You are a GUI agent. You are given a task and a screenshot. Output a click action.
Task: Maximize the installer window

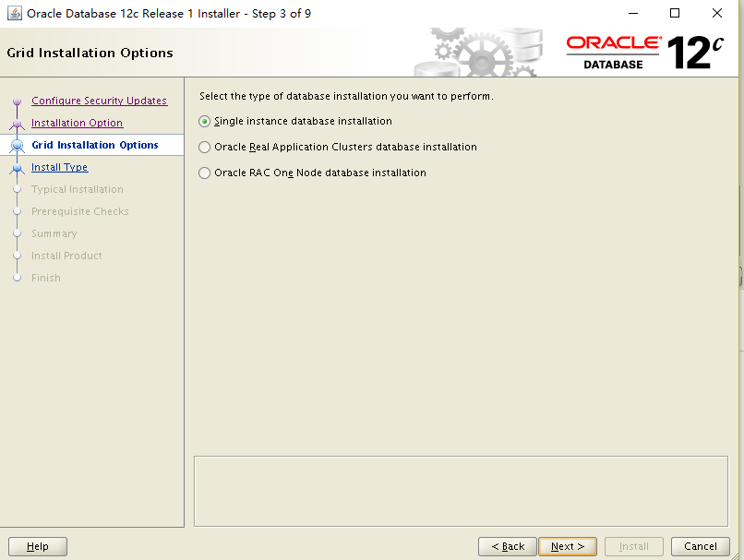(x=675, y=13)
